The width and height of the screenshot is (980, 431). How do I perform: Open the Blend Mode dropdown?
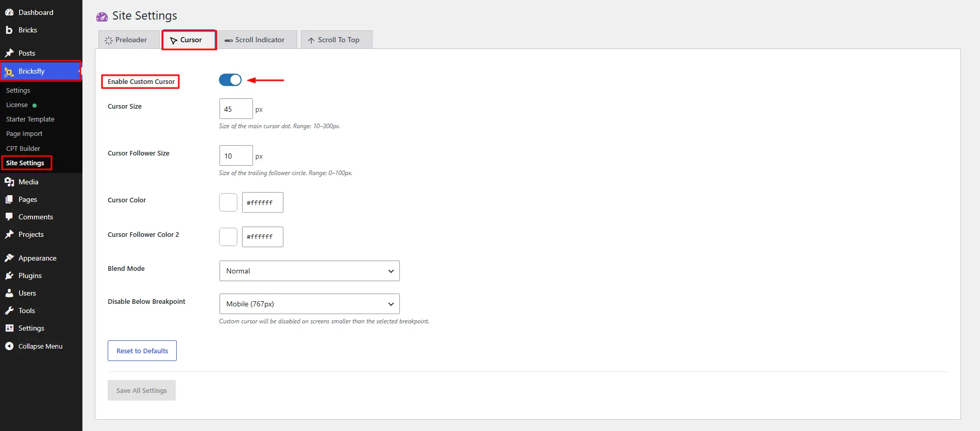(310, 271)
